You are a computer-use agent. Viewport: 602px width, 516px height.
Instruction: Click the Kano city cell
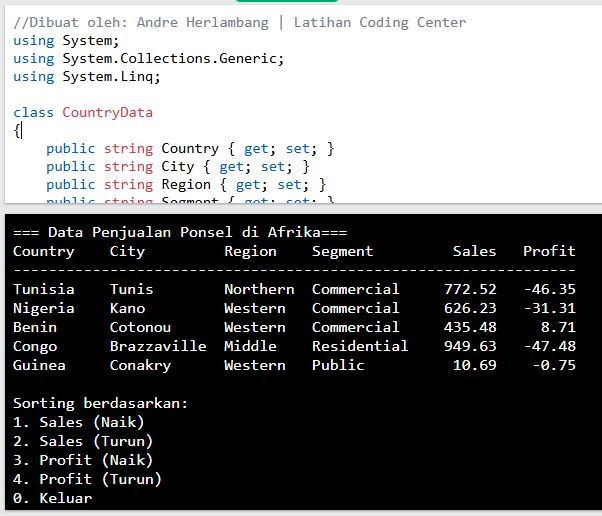pyautogui.click(x=127, y=308)
